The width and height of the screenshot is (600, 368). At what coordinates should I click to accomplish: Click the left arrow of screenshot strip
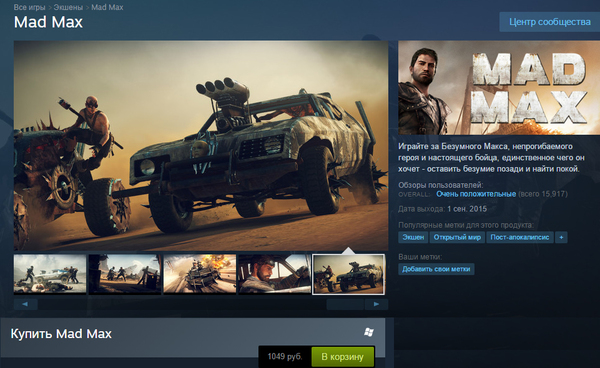pyautogui.click(x=26, y=304)
